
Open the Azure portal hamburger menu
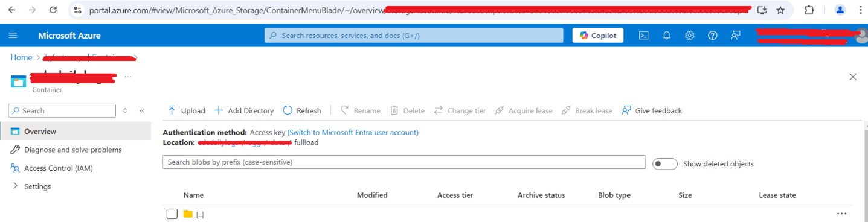click(x=13, y=36)
